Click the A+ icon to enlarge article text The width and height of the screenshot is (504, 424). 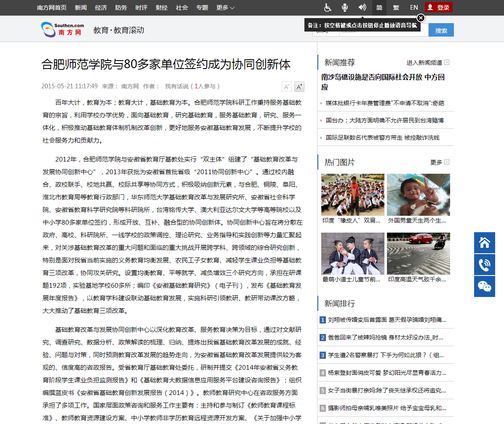click(299, 87)
